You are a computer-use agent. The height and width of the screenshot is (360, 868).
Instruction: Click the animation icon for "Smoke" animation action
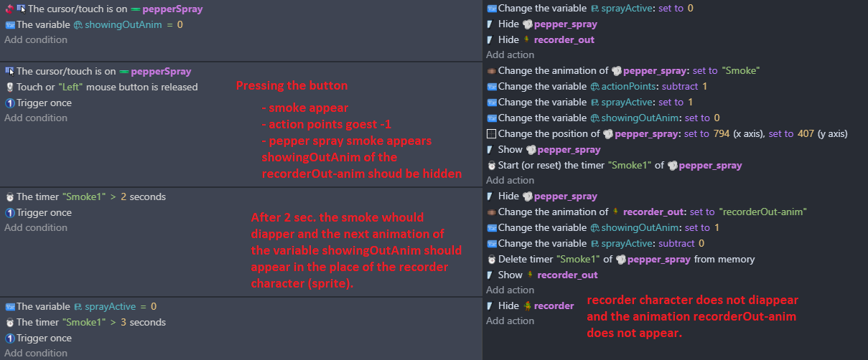[x=491, y=71]
